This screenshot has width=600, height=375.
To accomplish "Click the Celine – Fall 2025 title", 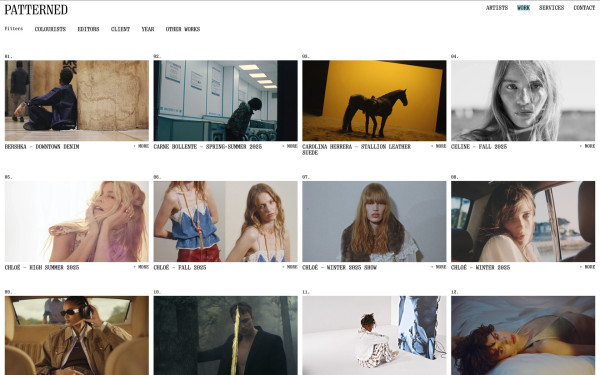I will point(479,147).
